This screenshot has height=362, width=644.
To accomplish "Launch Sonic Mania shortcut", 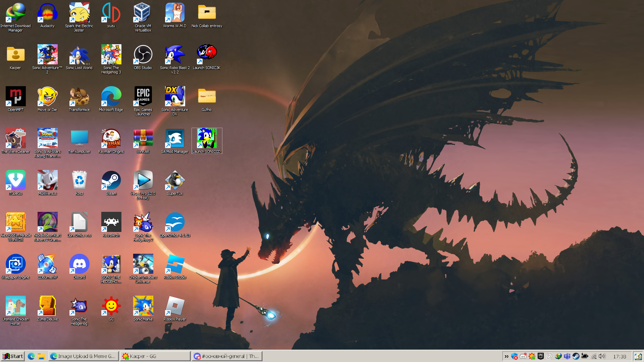I will [143, 309].
